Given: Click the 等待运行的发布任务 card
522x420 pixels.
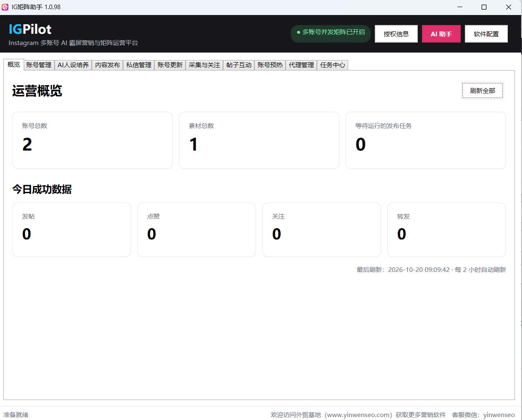Looking at the screenshot, I should (426, 140).
